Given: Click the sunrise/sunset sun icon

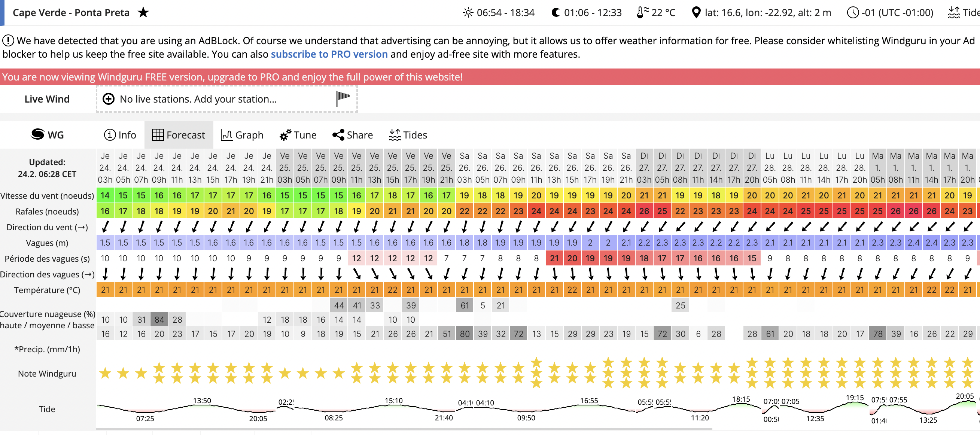Looking at the screenshot, I should (468, 13).
